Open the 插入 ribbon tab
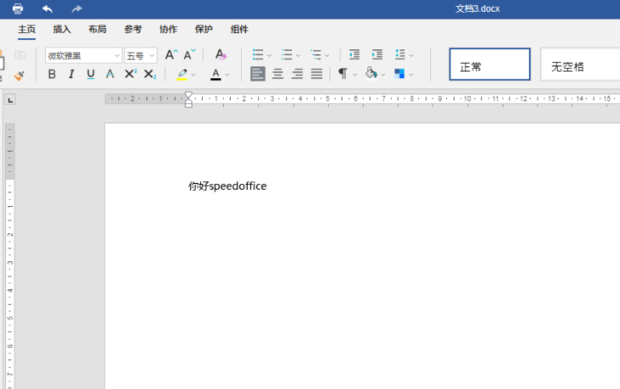 tap(62, 29)
